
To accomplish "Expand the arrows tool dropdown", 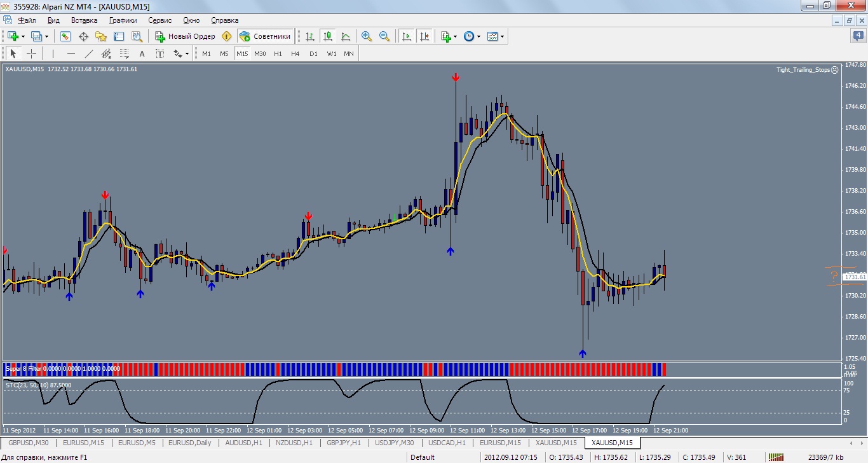I will 187,53.
